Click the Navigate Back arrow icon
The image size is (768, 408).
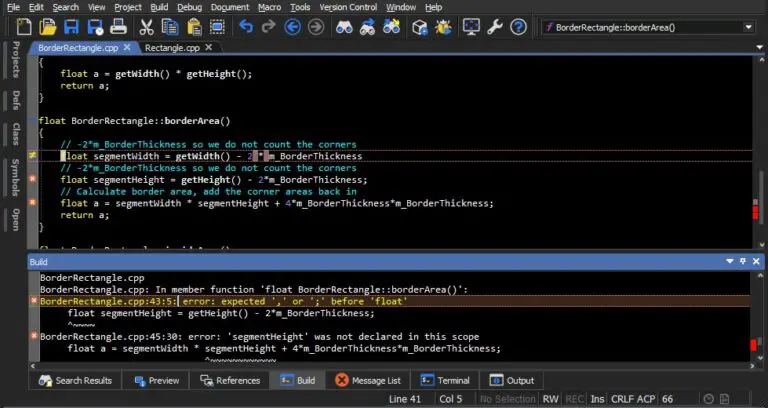tap(292, 27)
